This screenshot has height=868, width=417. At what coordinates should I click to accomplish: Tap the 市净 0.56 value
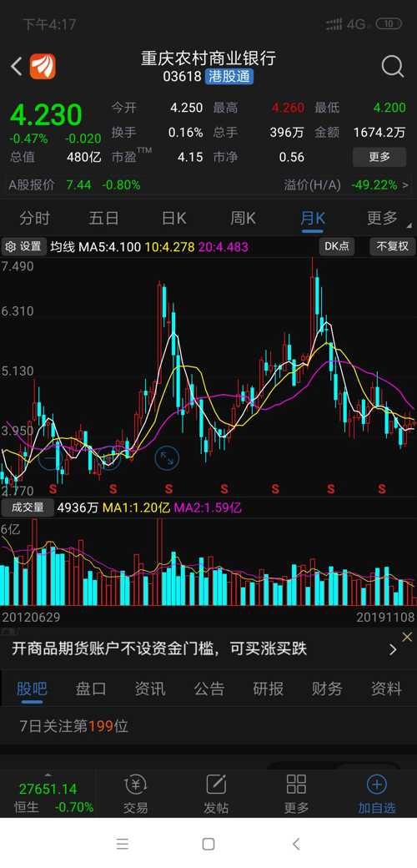[x=291, y=157]
